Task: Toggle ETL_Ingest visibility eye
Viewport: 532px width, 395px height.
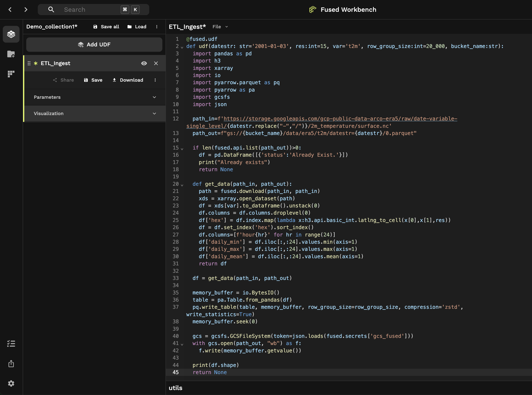Action: [x=144, y=63]
